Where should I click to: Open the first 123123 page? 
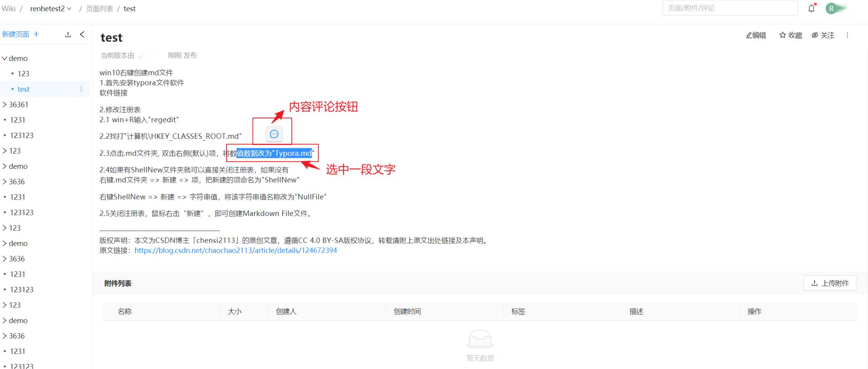coord(22,135)
